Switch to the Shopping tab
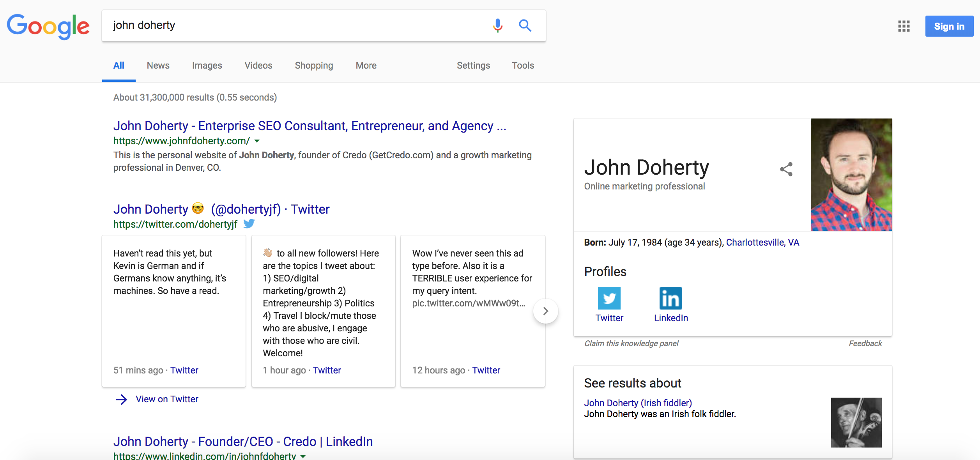 point(314,65)
